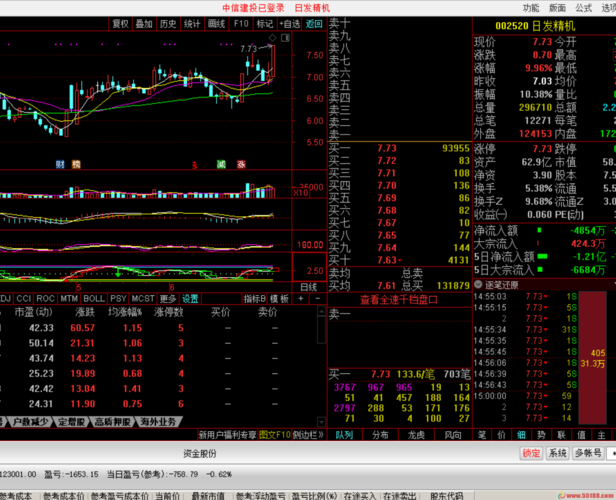Click the 返回 back button
This screenshot has width=616, height=500.
(x=314, y=23)
